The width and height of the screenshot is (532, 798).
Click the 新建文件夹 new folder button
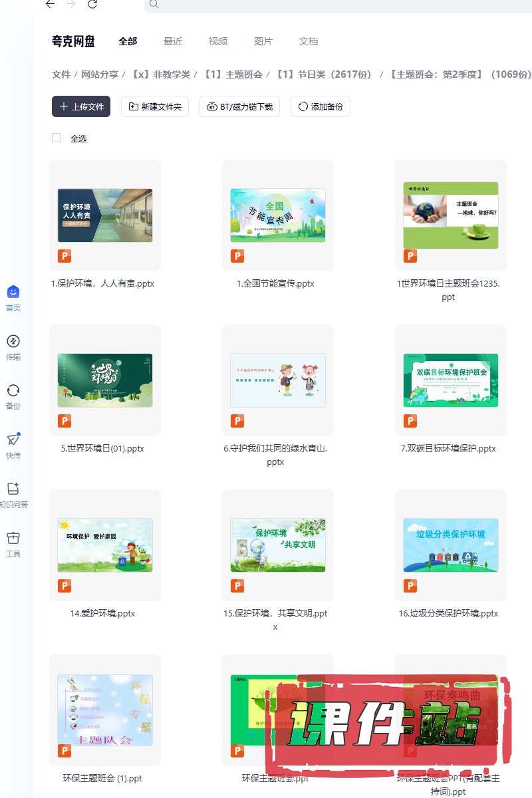pyautogui.click(x=155, y=106)
